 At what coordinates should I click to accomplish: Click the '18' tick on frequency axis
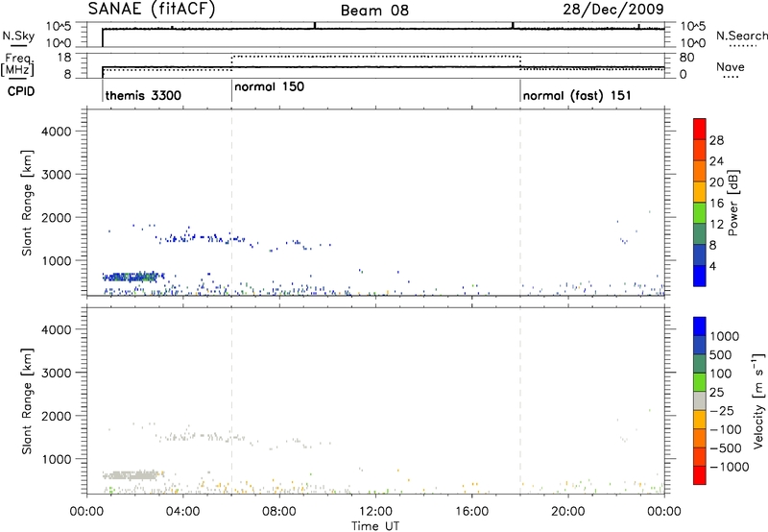click(64, 58)
